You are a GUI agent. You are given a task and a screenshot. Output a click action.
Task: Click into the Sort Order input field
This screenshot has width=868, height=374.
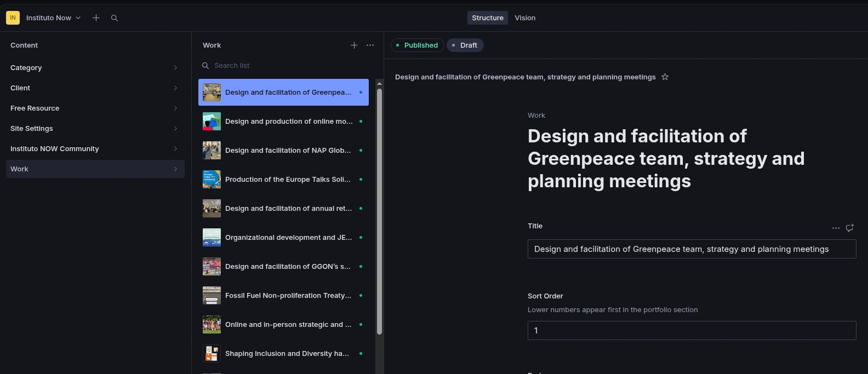point(691,331)
